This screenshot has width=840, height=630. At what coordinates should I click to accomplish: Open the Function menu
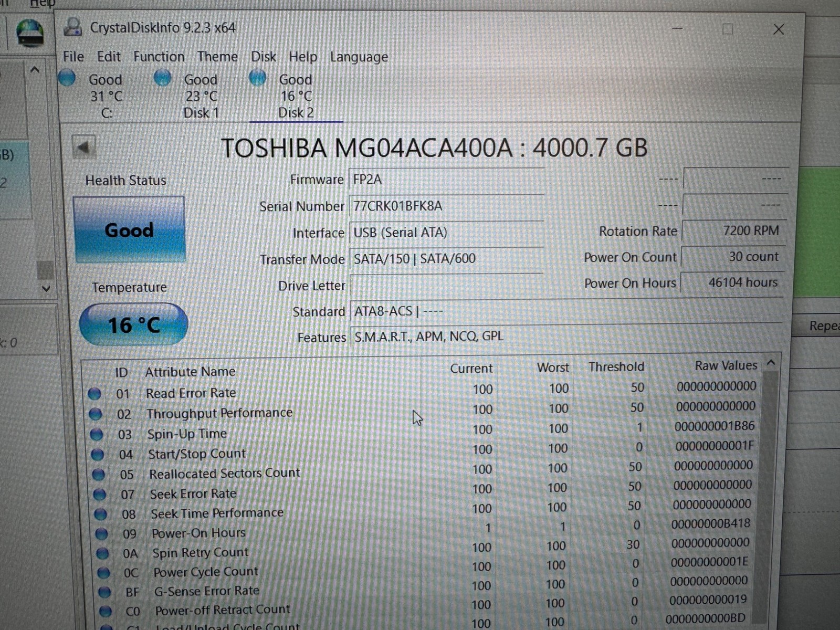158,57
